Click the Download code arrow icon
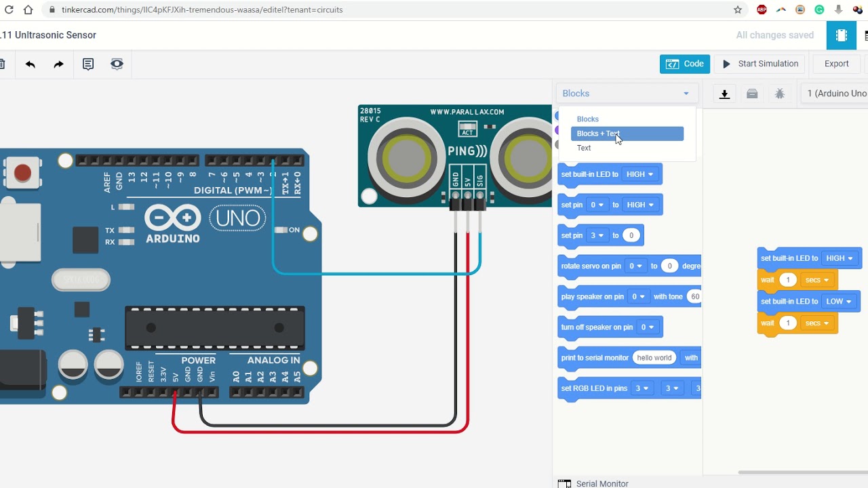The width and height of the screenshot is (868, 488). (724, 94)
